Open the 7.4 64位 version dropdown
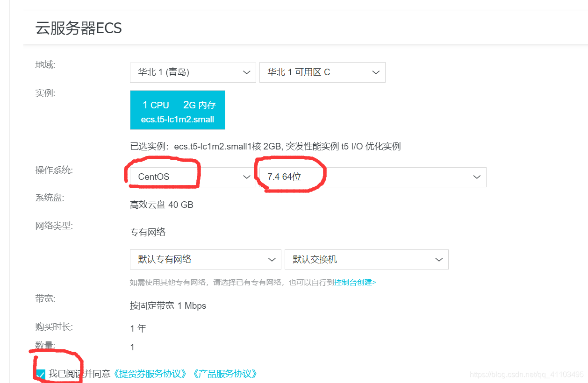 373,177
